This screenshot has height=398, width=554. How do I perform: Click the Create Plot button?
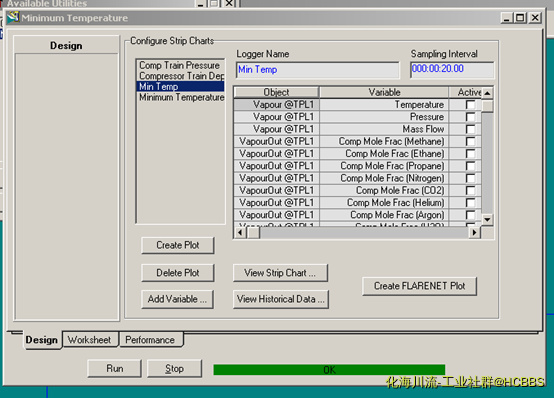[177, 245]
